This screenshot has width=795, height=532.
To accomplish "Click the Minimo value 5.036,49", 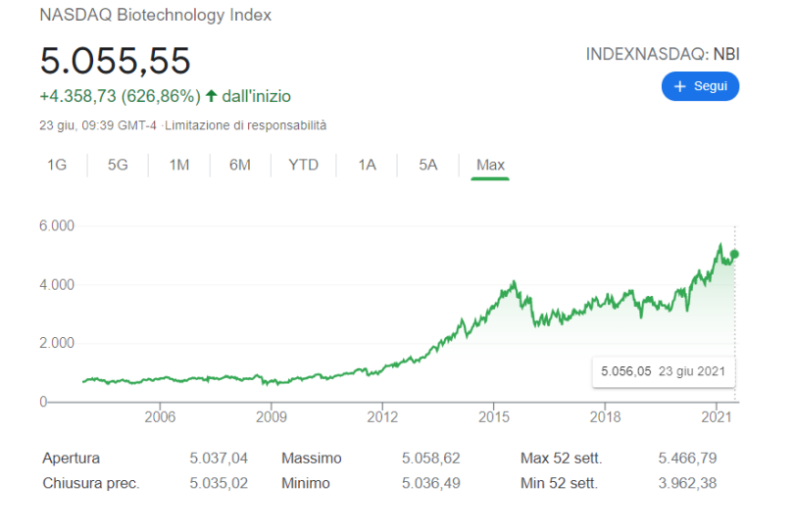I will 431,483.
